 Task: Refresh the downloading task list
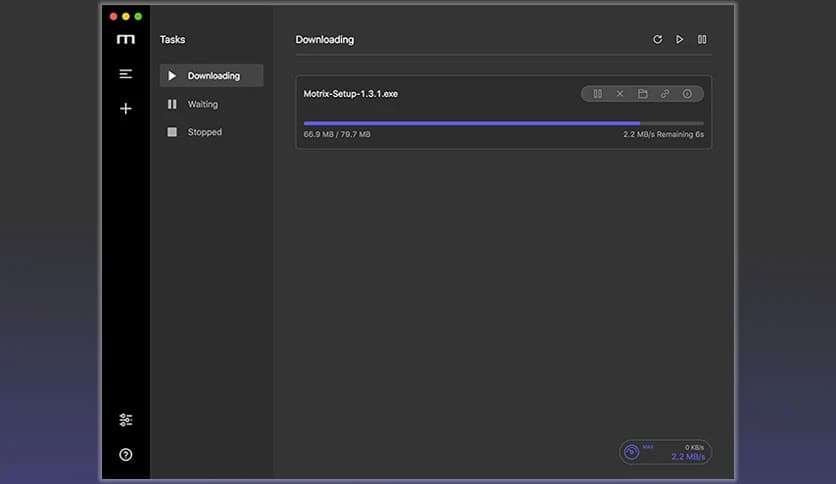tap(657, 40)
